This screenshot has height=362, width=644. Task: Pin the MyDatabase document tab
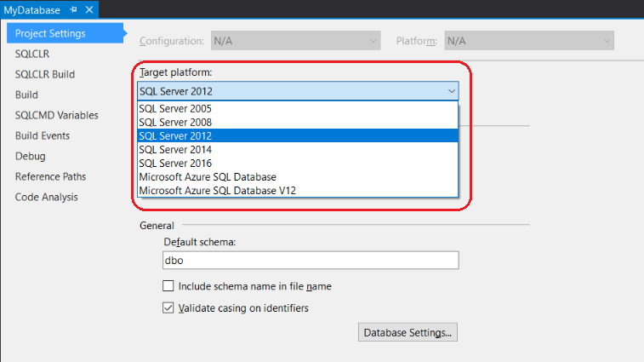[x=72, y=10]
